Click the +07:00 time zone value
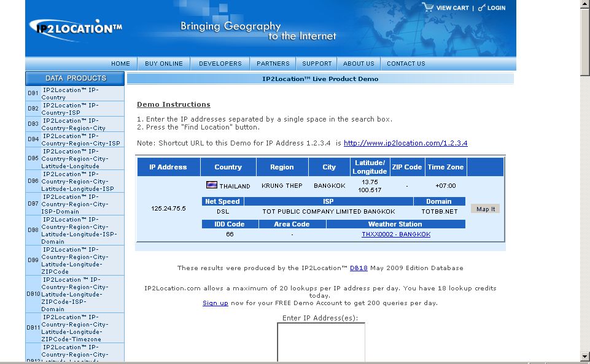The image size is (590, 364). [x=446, y=186]
